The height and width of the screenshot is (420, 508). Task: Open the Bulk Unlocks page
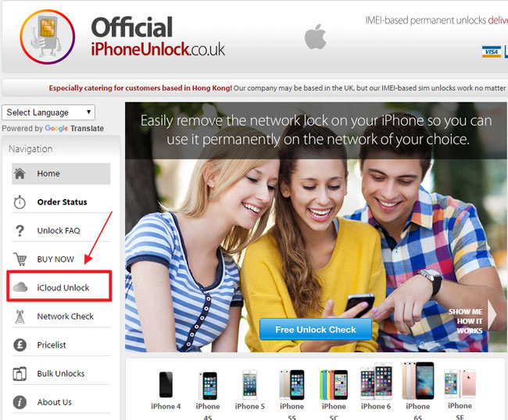pyautogui.click(x=61, y=374)
